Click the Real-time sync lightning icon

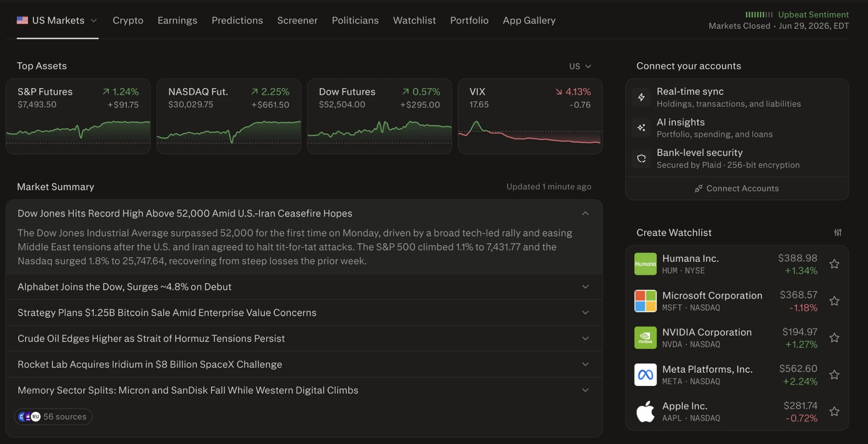[641, 97]
